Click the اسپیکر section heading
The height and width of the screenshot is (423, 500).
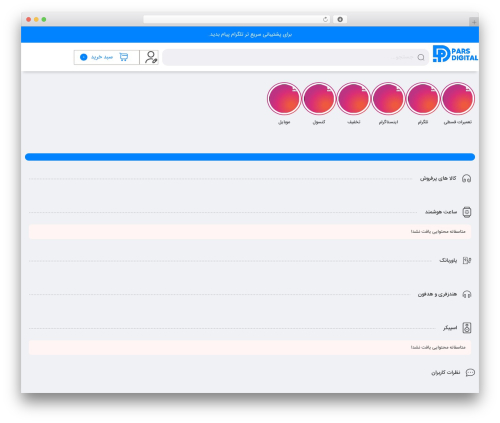pos(450,328)
